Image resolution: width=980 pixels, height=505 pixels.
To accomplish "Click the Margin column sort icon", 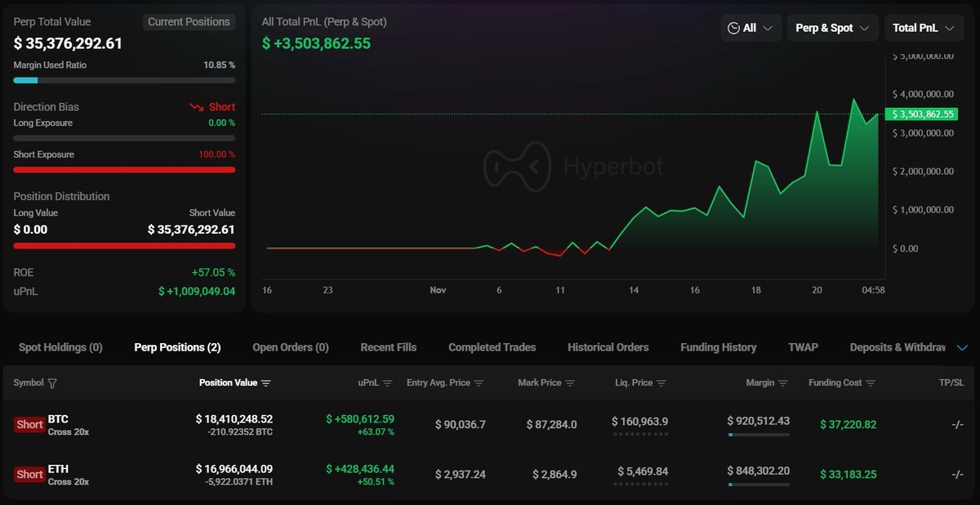I will pyautogui.click(x=783, y=383).
